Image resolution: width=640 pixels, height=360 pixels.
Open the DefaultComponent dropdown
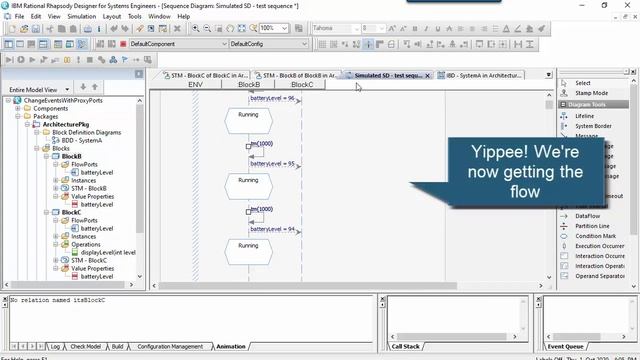(x=224, y=44)
